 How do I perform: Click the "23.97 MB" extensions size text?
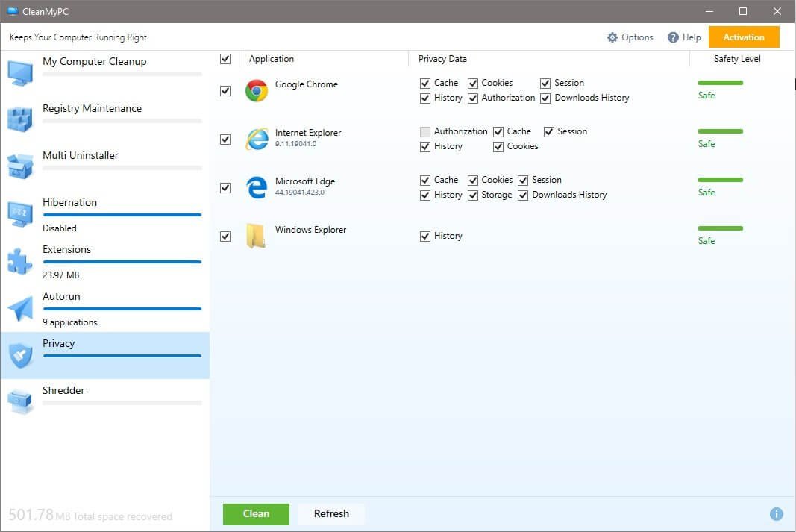(61, 275)
